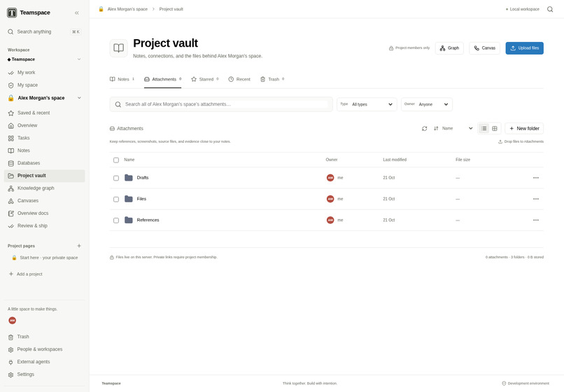Open External agents in the sidebar
Image resolution: width=564 pixels, height=392 pixels.
pos(45,362)
